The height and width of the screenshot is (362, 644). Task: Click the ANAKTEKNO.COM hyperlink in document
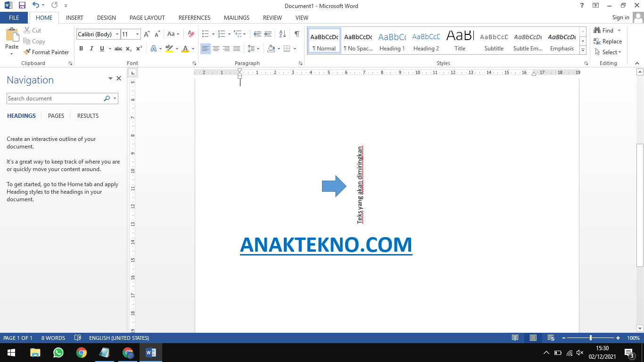click(326, 245)
